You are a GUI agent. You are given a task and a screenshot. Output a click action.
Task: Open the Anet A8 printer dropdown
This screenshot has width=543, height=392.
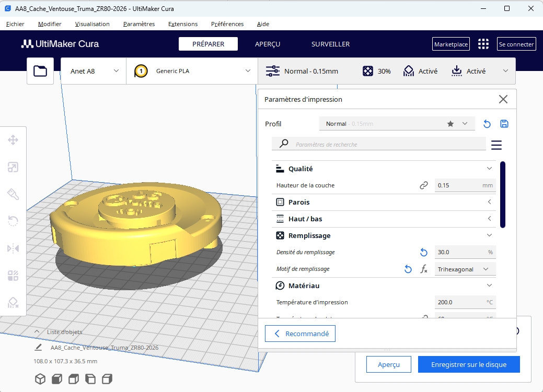[x=94, y=71]
